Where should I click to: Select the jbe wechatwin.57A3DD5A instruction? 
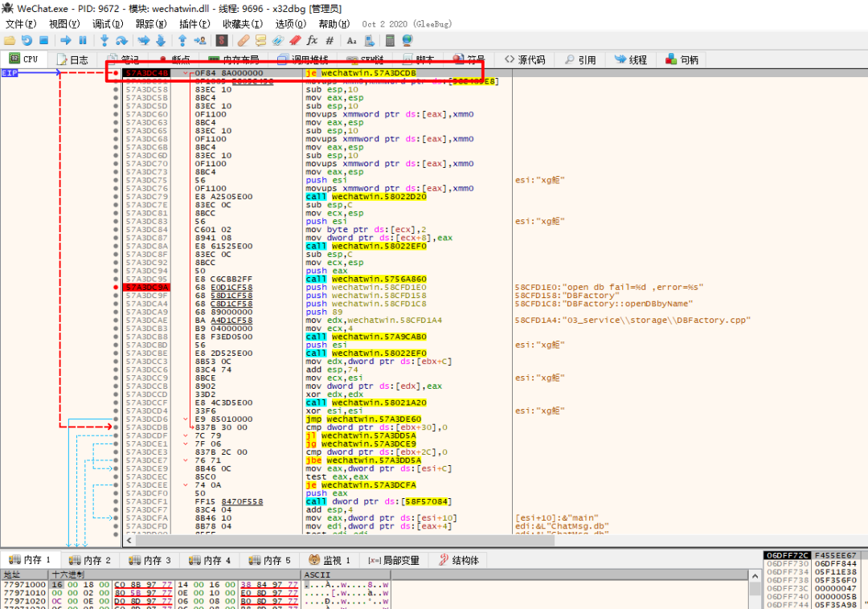click(x=363, y=460)
